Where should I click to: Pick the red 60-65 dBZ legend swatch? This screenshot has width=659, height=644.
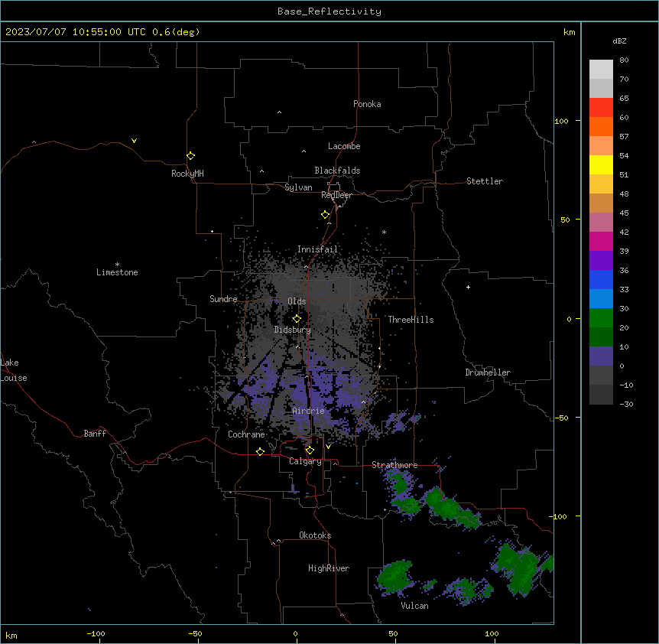point(601,107)
